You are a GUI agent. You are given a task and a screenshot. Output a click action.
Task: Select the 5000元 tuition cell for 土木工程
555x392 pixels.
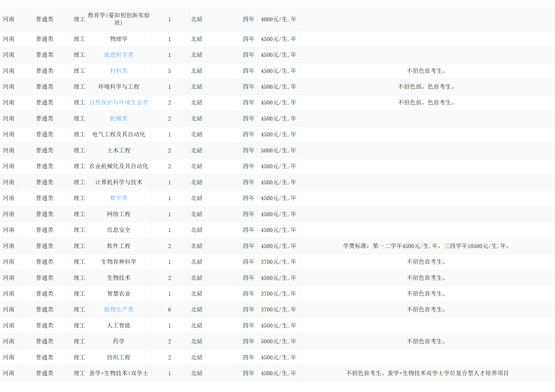click(x=278, y=150)
